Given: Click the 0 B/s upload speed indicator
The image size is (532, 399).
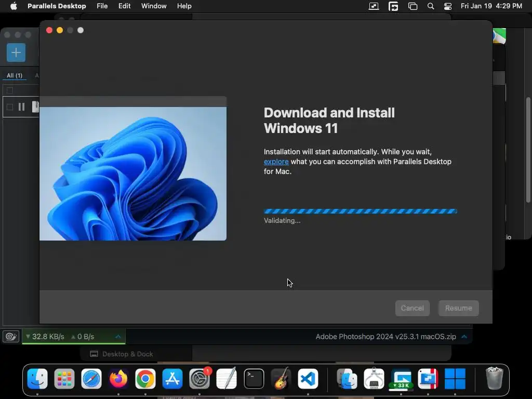Looking at the screenshot, I should click(83, 337).
